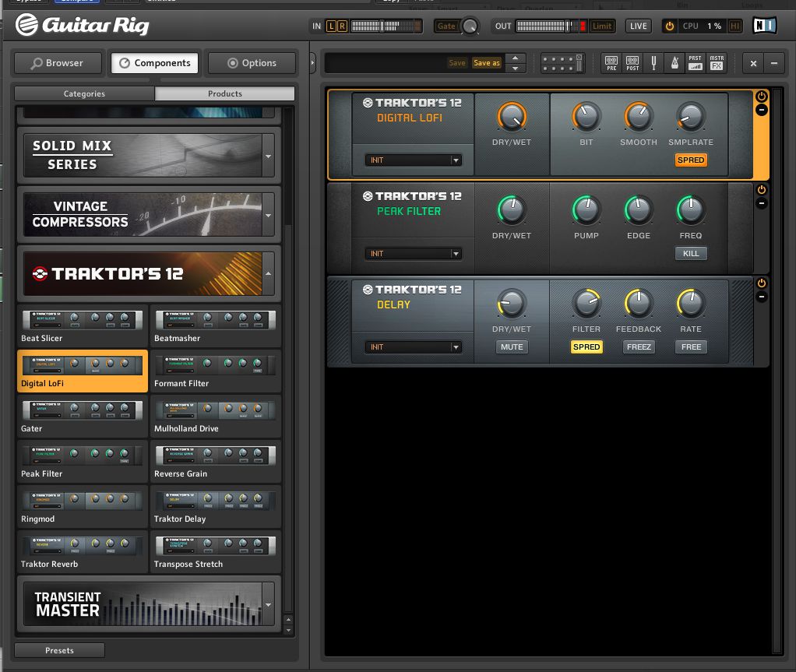
Task: Open the tuner fork icon
Action: [x=654, y=63]
